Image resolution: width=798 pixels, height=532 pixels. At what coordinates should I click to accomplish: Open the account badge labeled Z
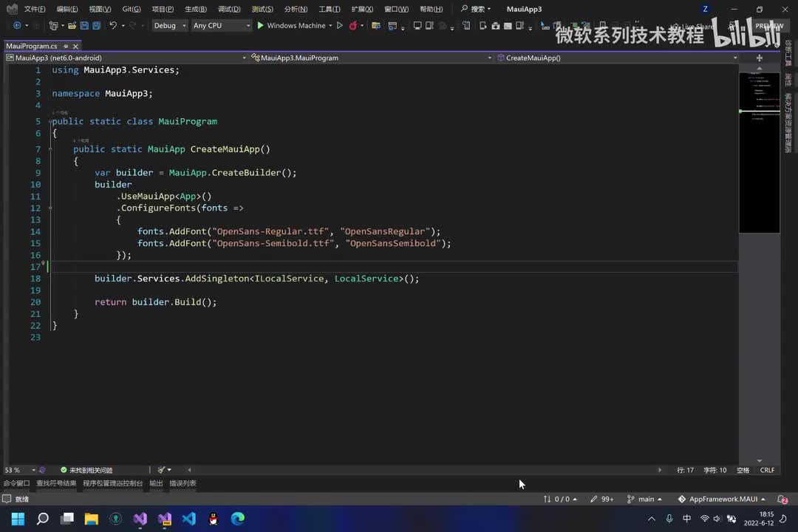pos(705,9)
